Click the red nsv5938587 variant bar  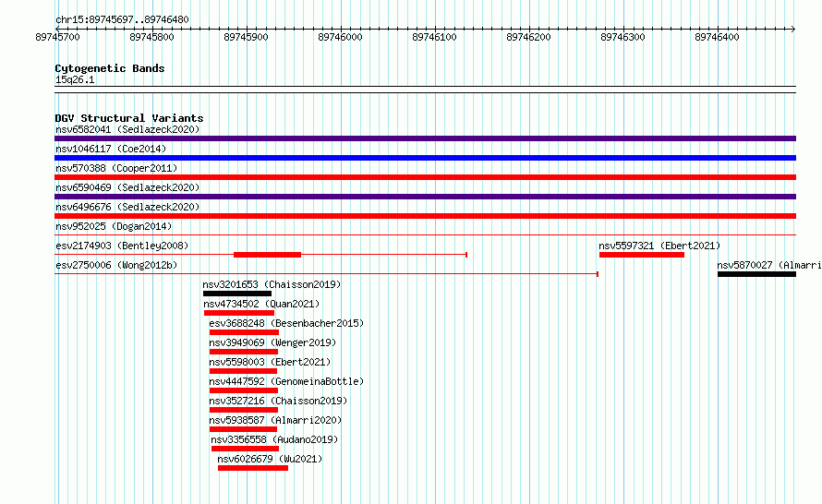[x=243, y=429]
